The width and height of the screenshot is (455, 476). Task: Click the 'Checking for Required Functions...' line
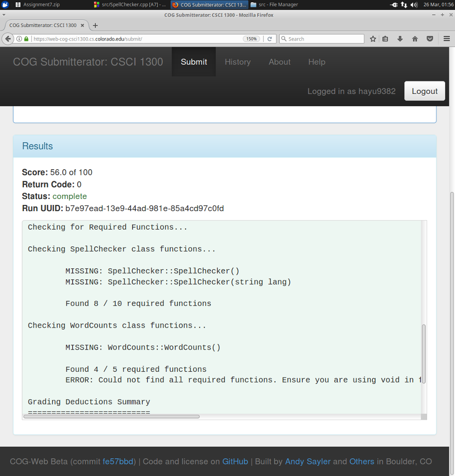[107, 227]
